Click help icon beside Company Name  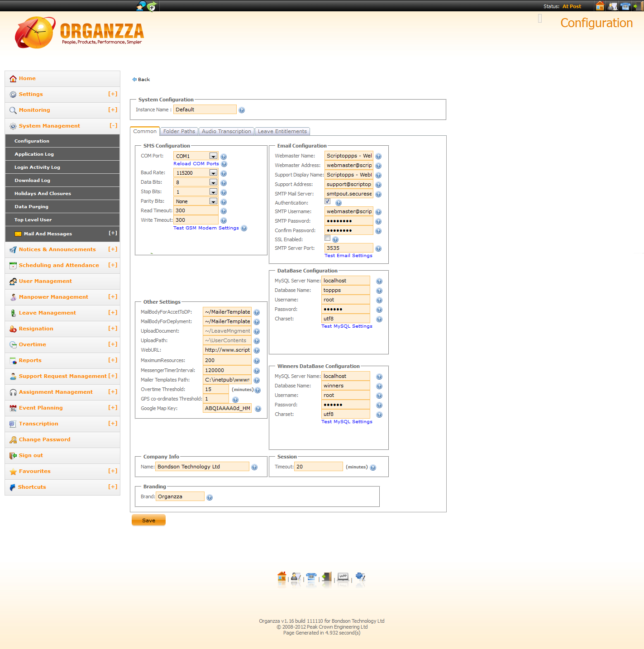click(254, 467)
